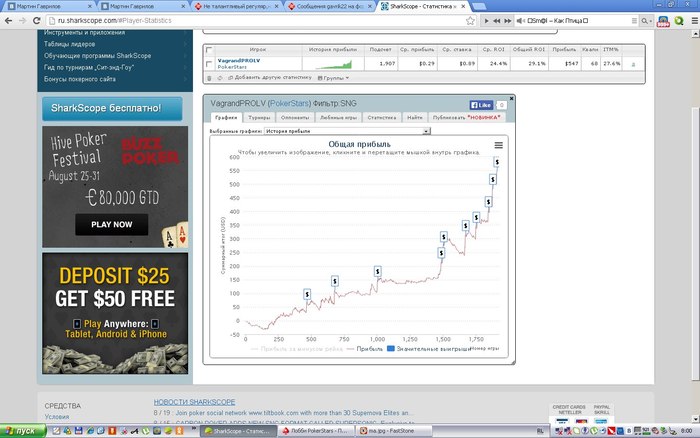Open the chart hamburger menu icon
700x438 pixels.
pos(499,145)
